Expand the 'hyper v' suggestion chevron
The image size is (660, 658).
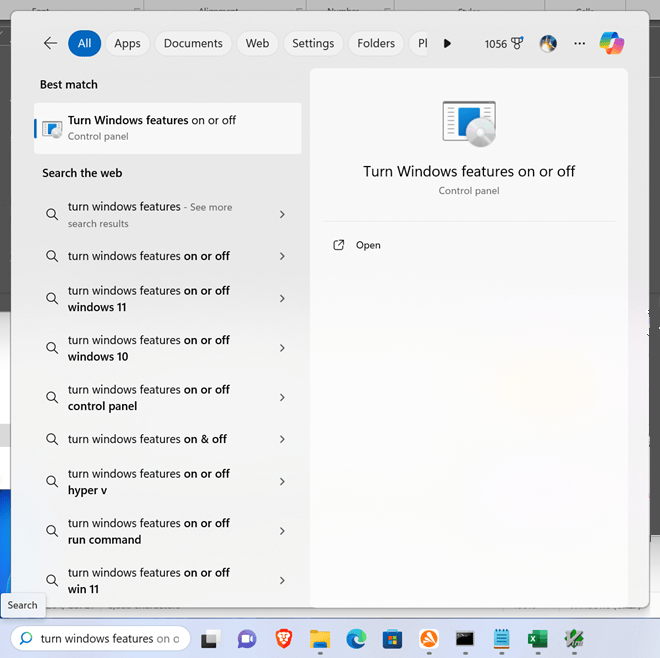(282, 482)
